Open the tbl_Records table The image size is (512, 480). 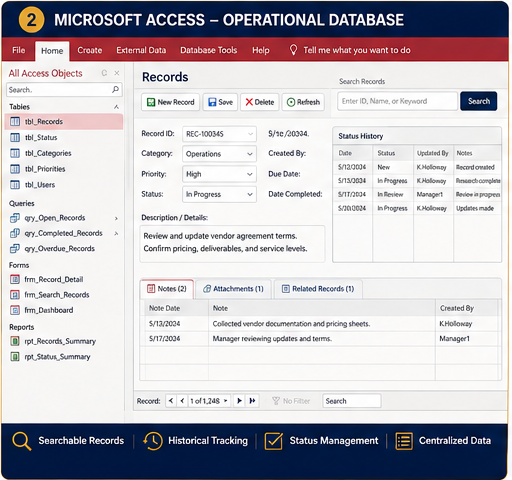[x=64, y=122]
